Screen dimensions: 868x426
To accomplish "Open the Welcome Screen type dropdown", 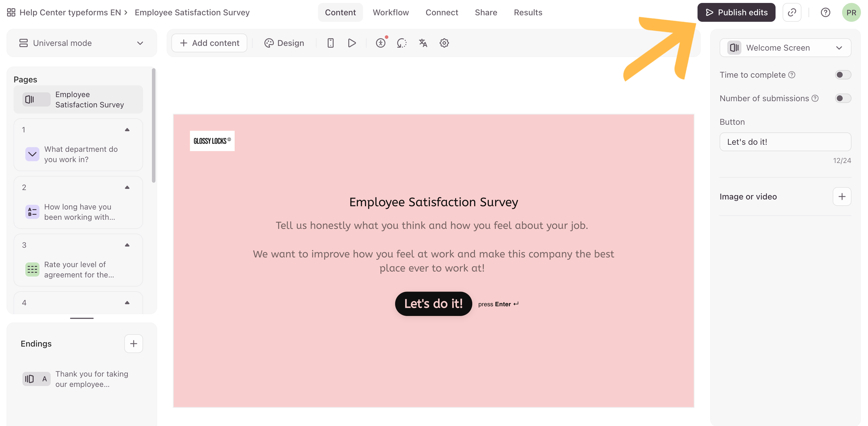I will coord(785,48).
